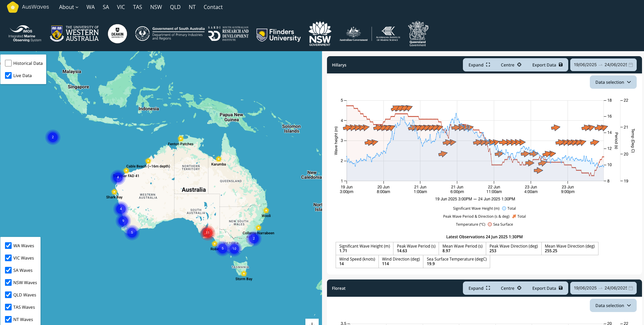Open the Data selection dropdown for Hillarys
644x325 pixels.
click(x=613, y=82)
